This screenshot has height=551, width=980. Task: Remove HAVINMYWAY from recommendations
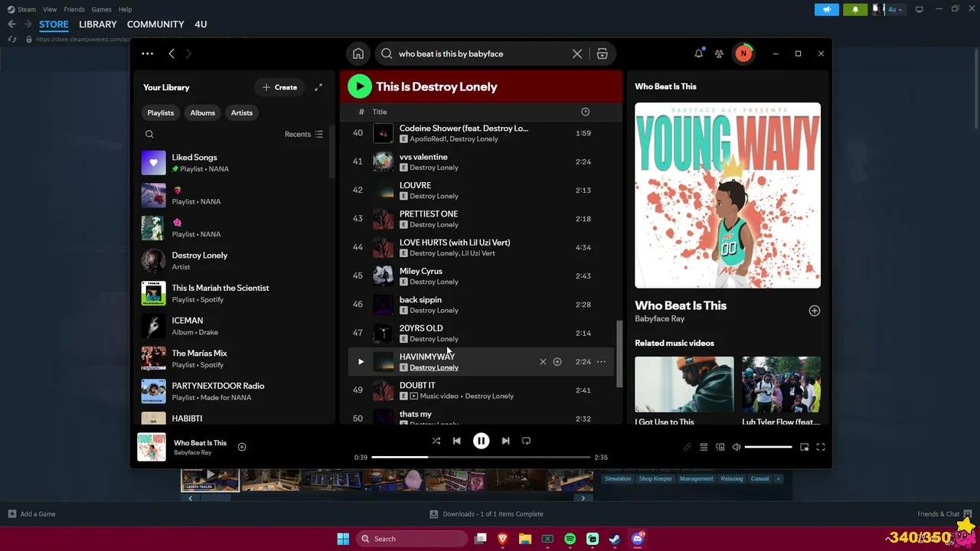point(543,362)
